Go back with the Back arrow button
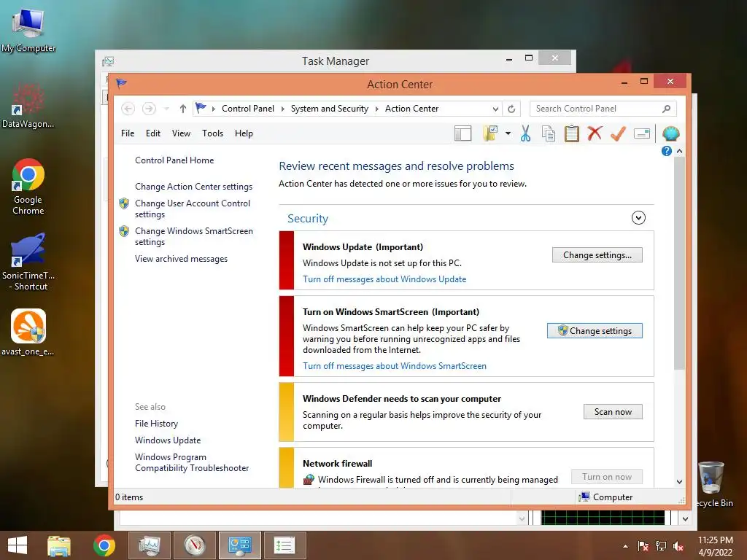Screen dimensions: 747x560 128,109
